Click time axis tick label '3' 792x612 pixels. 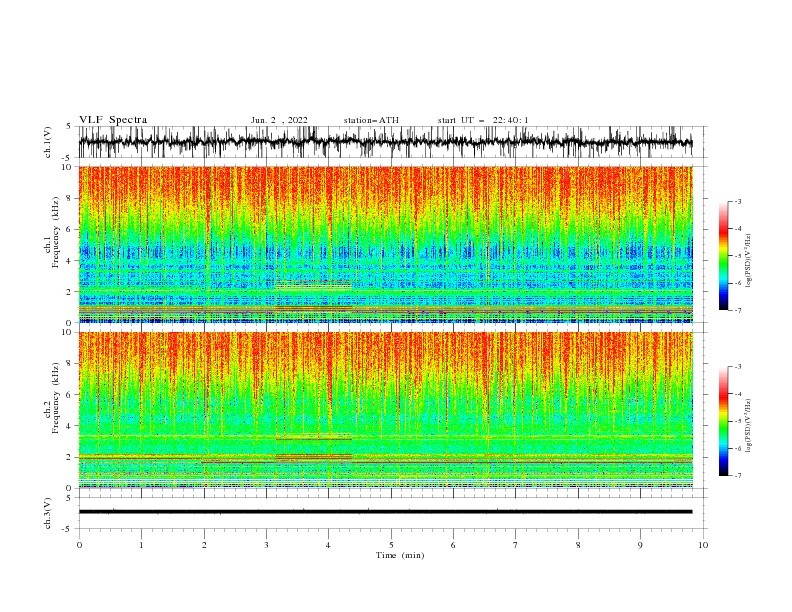(266, 545)
